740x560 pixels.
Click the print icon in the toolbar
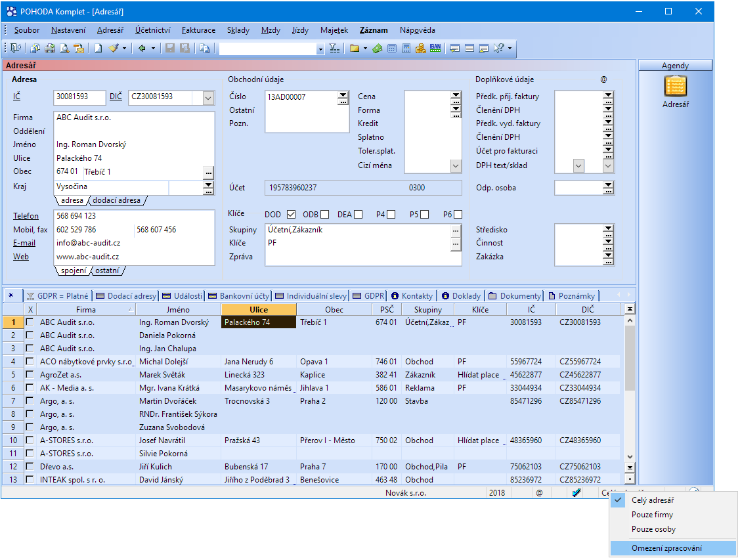click(49, 48)
